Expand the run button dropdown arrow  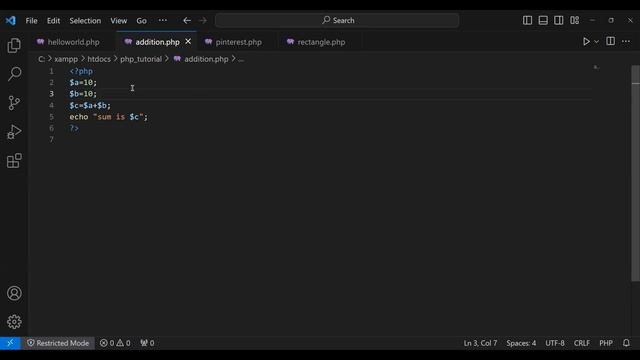coord(596,42)
